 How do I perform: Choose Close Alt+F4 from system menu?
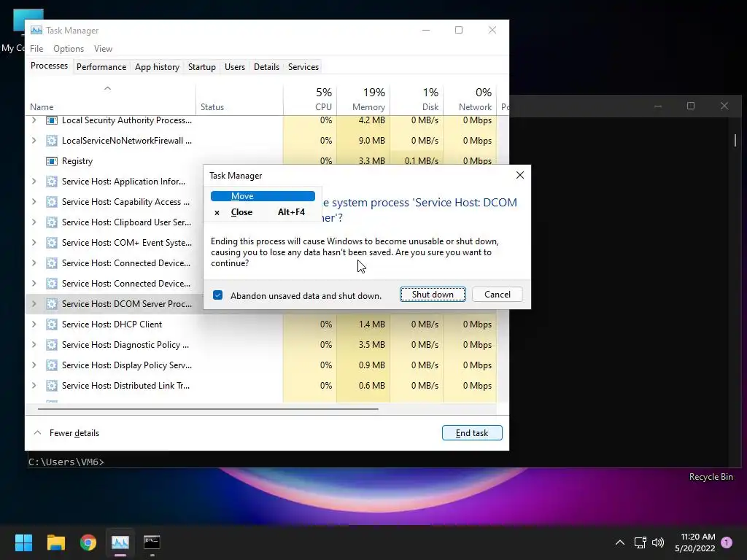coord(263,212)
